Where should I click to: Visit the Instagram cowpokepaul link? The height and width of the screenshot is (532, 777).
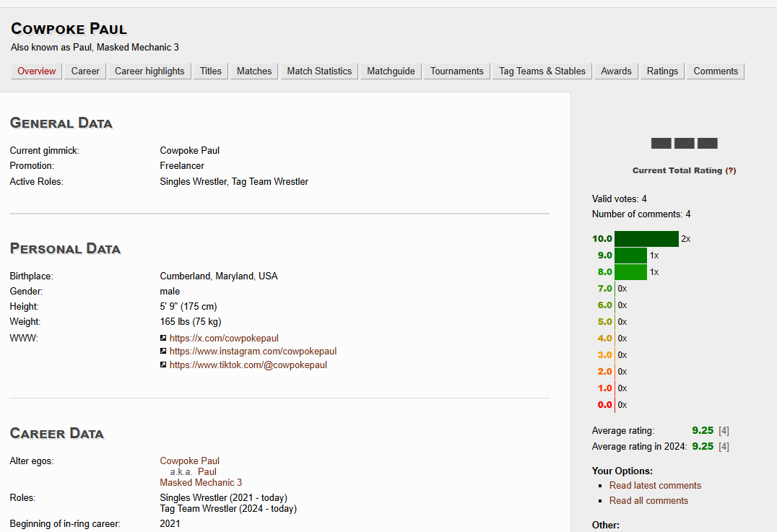click(253, 352)
